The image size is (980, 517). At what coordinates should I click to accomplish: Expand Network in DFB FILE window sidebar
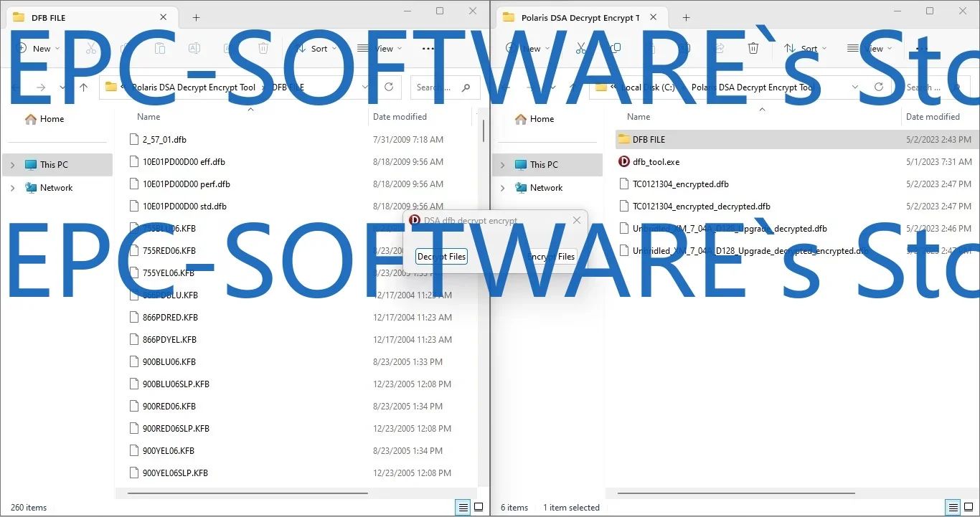[12, 188]
